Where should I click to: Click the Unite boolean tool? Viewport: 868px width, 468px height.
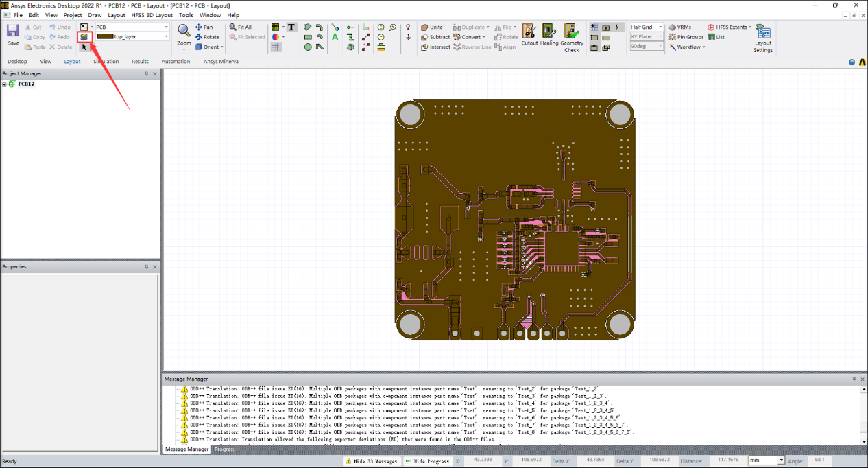pyautogui.click(x=431, y=27)
